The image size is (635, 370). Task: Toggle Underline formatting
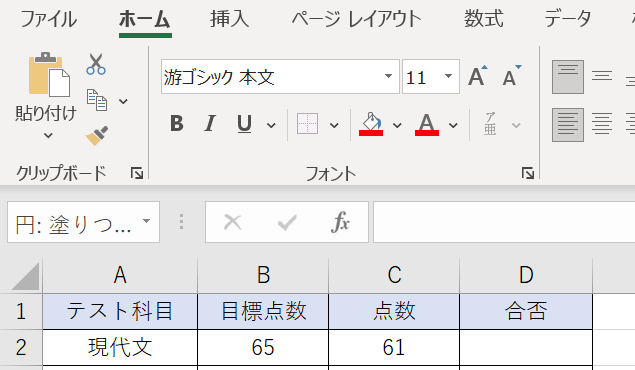tap(244, 124)
